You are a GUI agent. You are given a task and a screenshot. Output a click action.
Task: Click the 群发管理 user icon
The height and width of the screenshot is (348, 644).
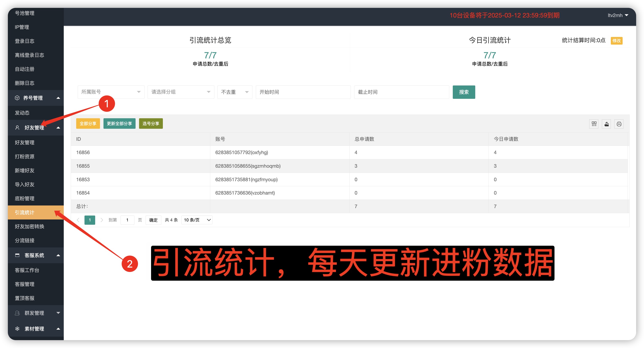click(x=17, y=313)
